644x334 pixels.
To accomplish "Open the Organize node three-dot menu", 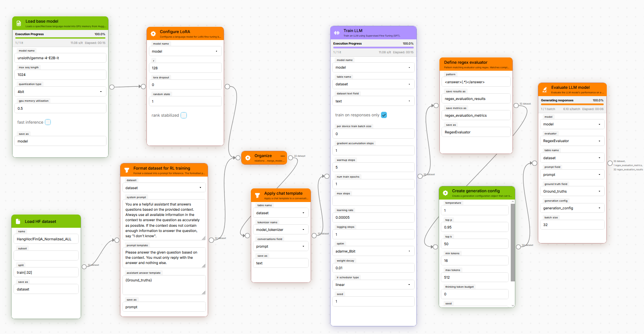I will tap(283, 156).
